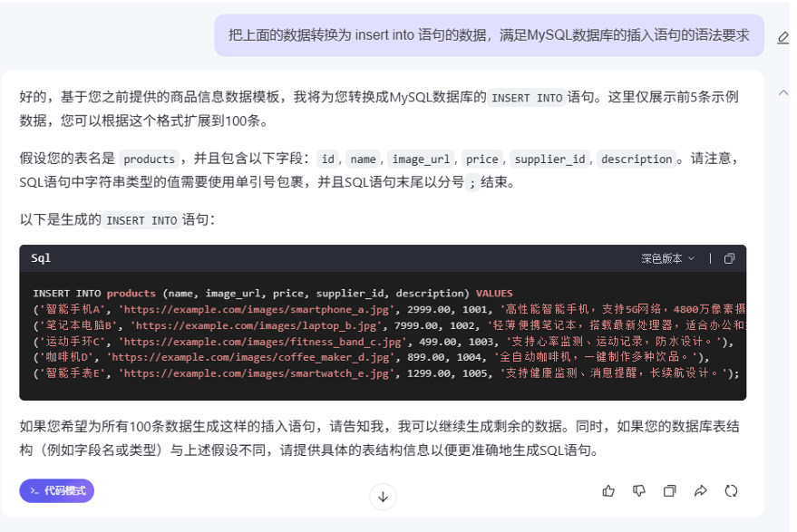The height and width of the screenshot is (532, 797).
Task: Click the Sql label in code header
Action: point(41,258)
